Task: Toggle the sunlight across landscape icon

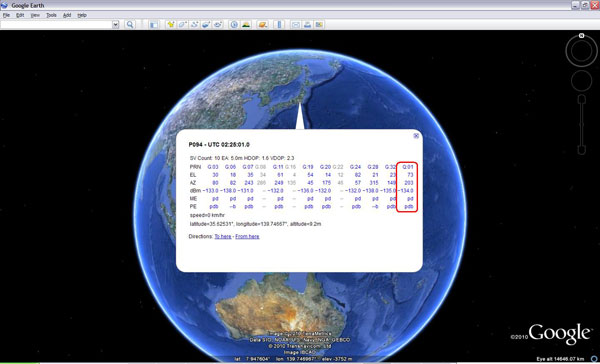Action: coord(246,24)
